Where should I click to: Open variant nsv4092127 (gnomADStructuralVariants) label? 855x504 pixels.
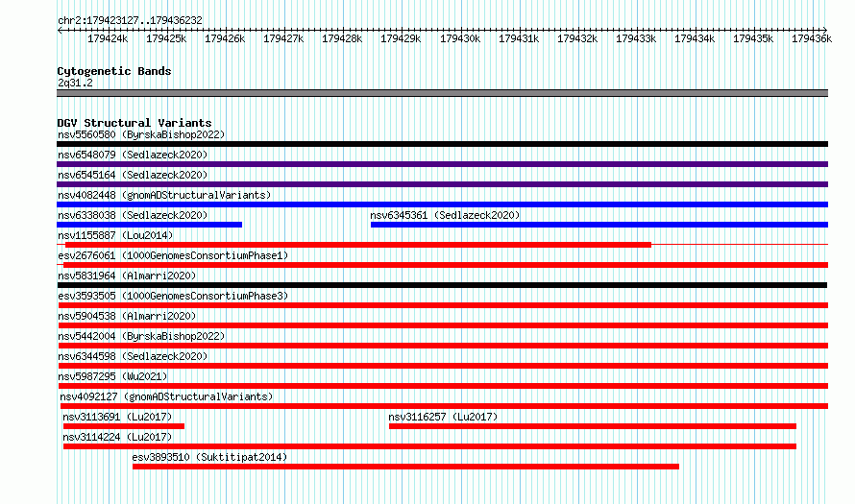tap(166, 396)
